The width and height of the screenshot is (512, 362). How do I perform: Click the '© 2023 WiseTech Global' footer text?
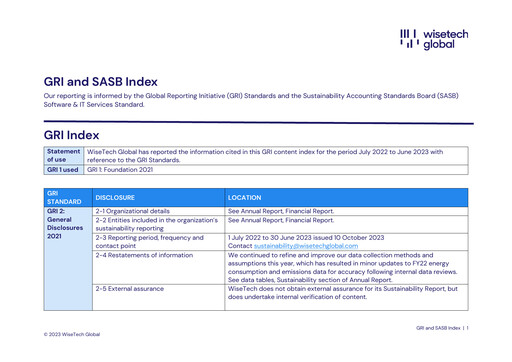coord(72,334)
